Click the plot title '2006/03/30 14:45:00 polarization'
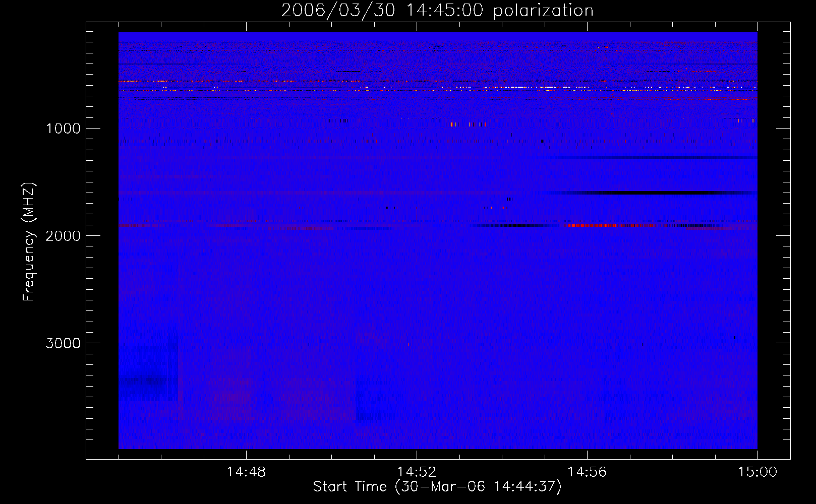Viewport: 816px width, 504px height. coord(437,11)
